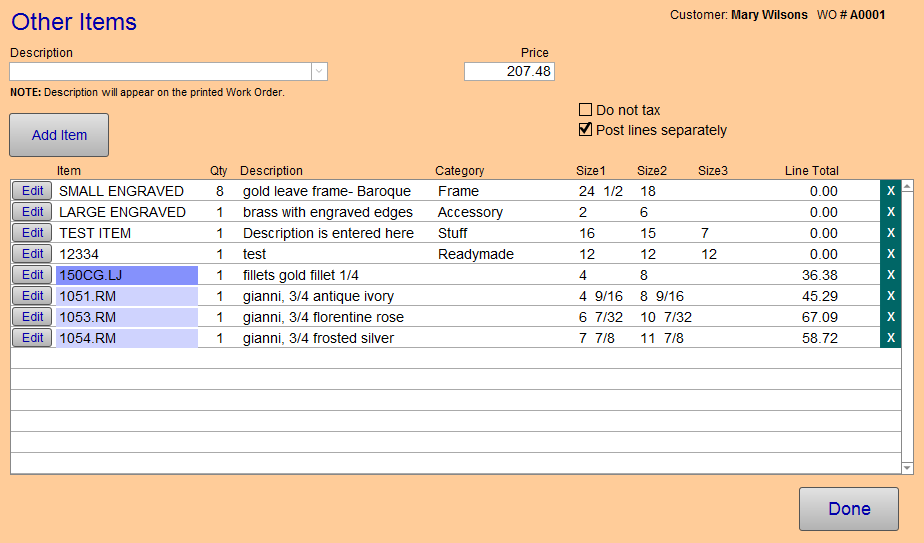Enable the Do not tax checkbox
924x543 pixels.
click(586, 110)
